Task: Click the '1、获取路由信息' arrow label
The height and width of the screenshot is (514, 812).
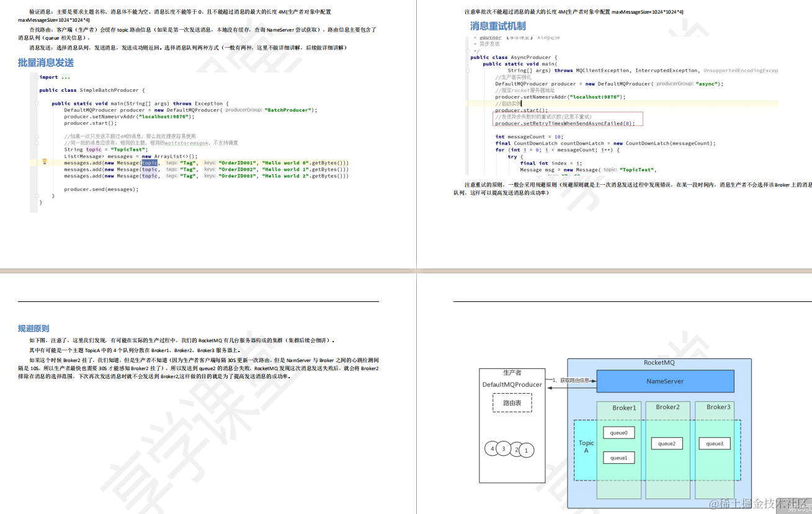Action: pyautogui.click(x=570, y=380)
